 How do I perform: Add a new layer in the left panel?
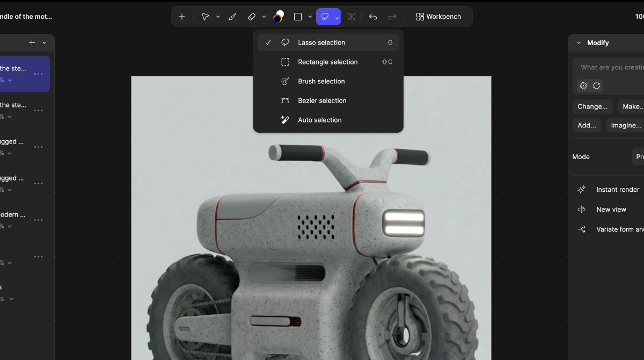coord(32,42)
